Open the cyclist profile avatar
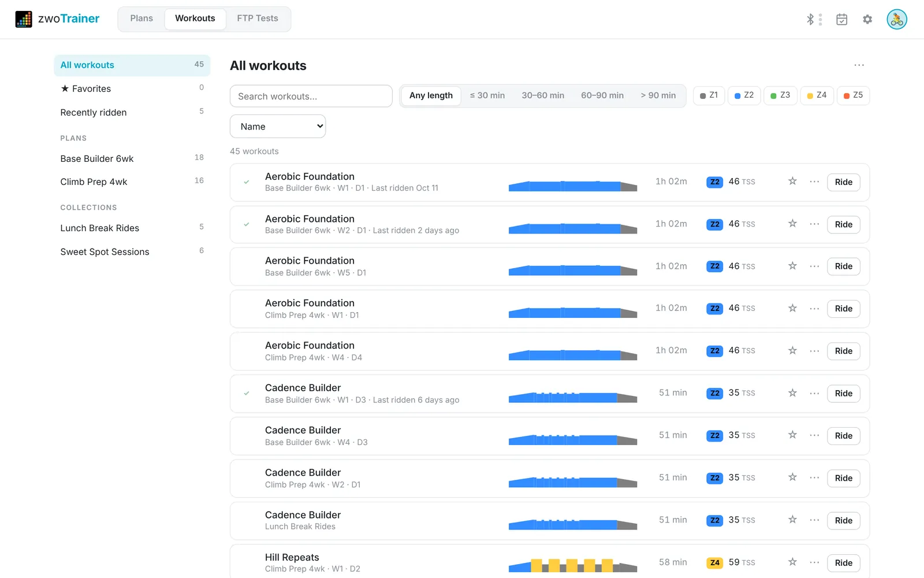This screenshot has height=578, width=924. pos(897,19)
